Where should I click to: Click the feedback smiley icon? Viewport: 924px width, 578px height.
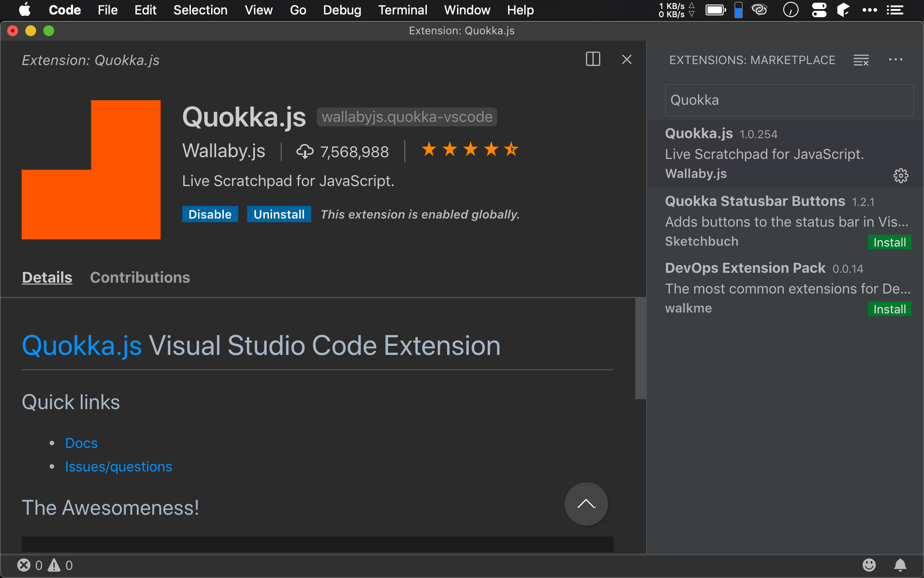(x=869, y=565)
